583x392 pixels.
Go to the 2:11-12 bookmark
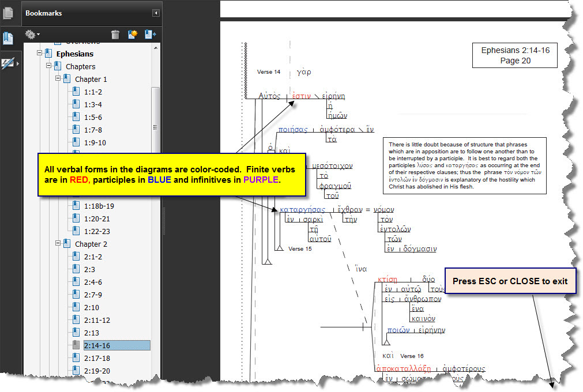96,320
